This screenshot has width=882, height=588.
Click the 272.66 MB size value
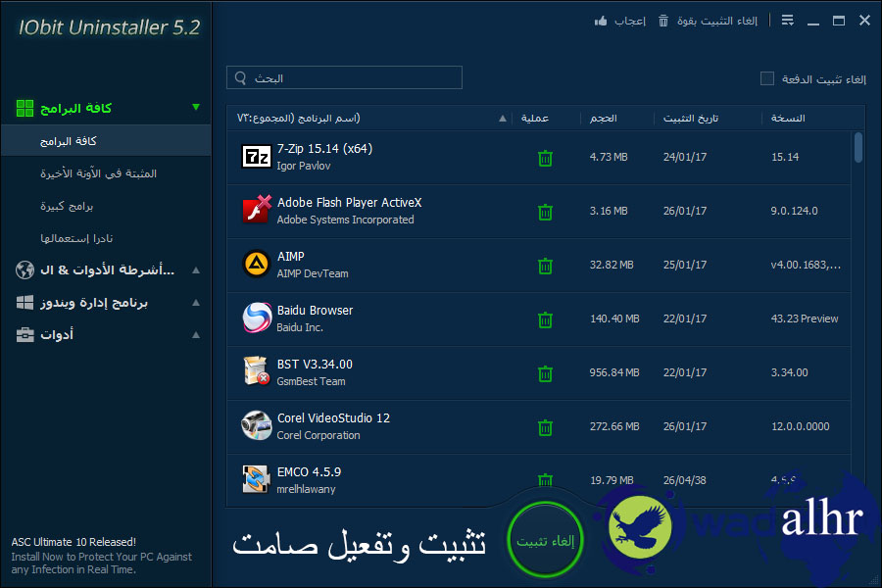pos(614,426)
